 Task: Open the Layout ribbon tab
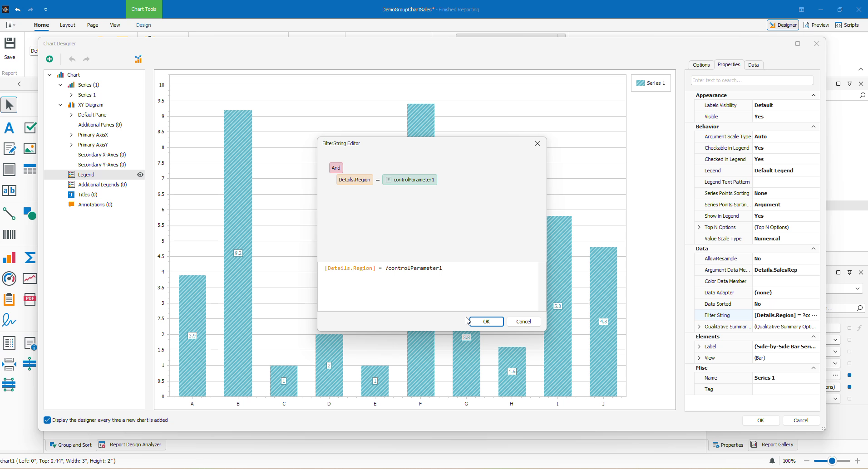68,25
